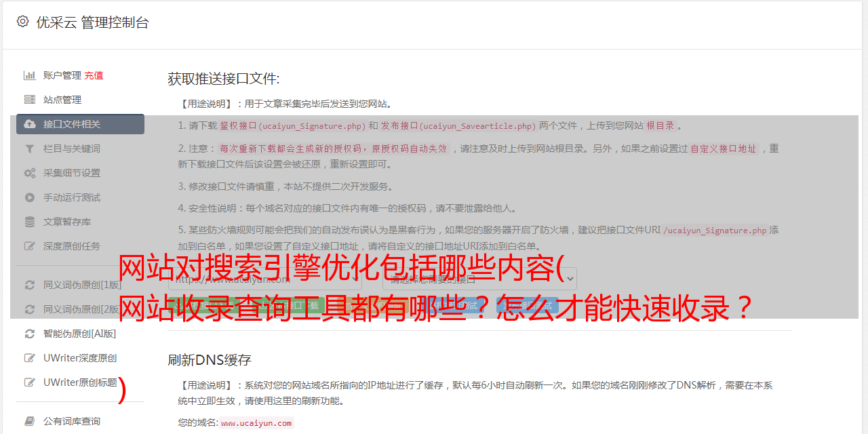Click the server icon next to 站点管理
This screenshot has height=434, width=868.
30,100
